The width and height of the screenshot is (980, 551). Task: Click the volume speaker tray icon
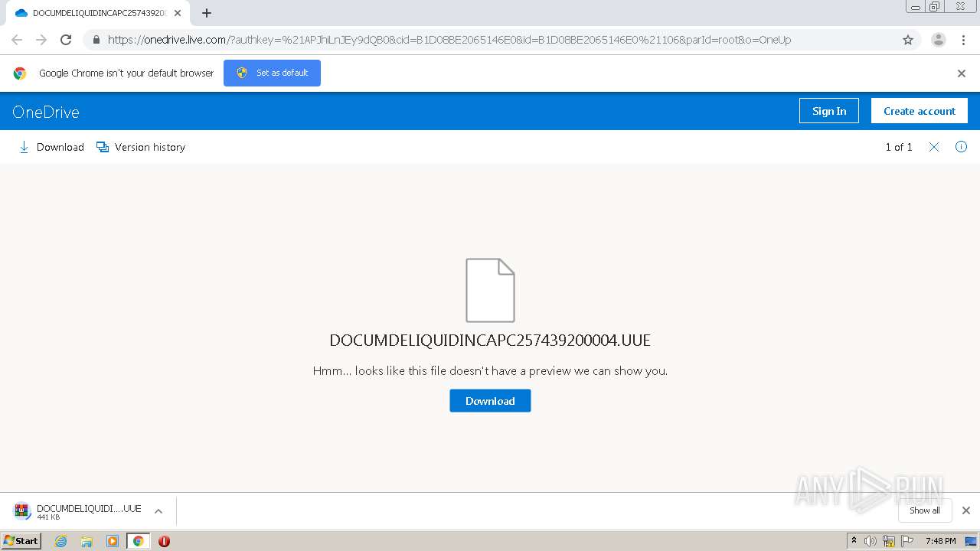[x=871, y=541]
